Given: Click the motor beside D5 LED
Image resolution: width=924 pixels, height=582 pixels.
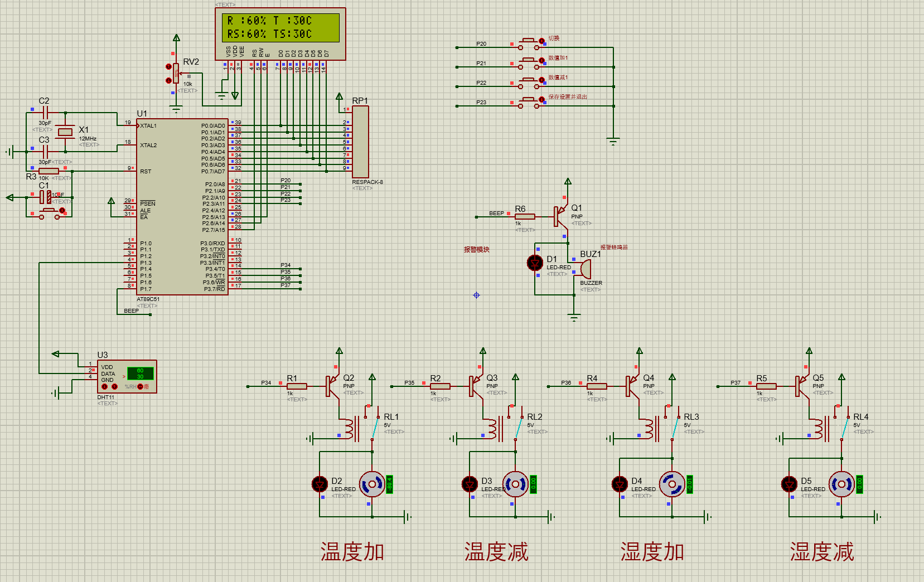Looking at the screenshot, I should pos(841,484).
